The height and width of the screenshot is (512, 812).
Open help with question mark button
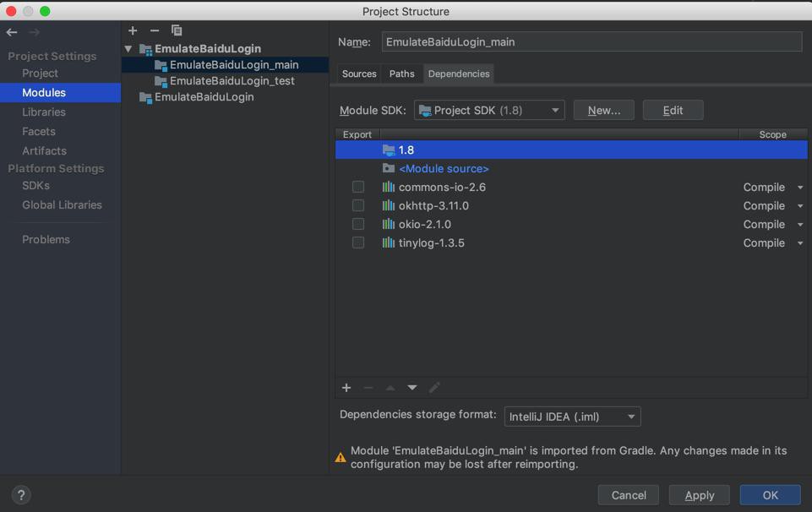coord(21,495)
